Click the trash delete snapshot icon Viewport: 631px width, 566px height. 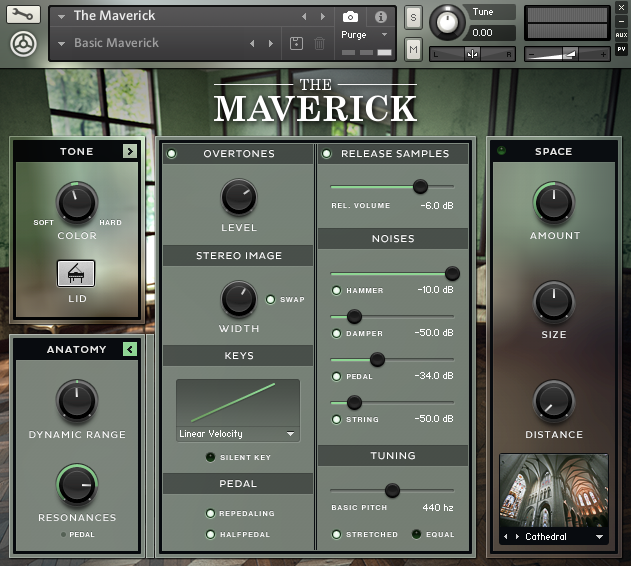pos(319,43)
